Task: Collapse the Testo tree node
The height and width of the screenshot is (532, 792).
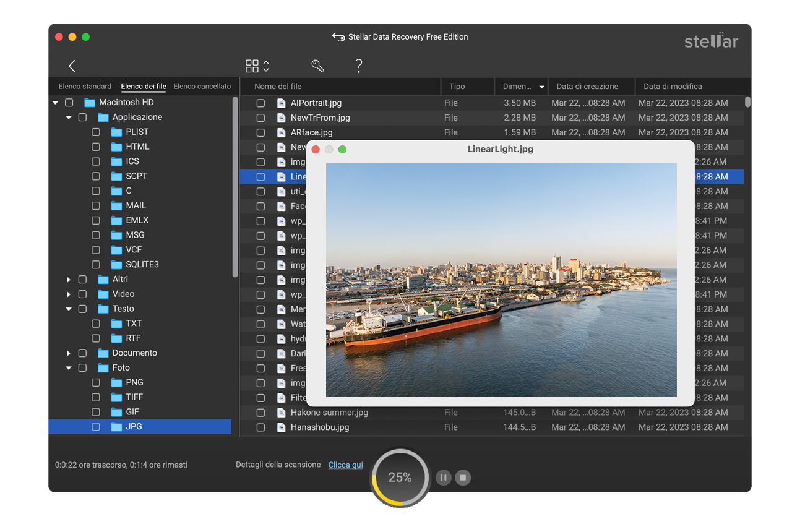Action: (x=69, y=309)
